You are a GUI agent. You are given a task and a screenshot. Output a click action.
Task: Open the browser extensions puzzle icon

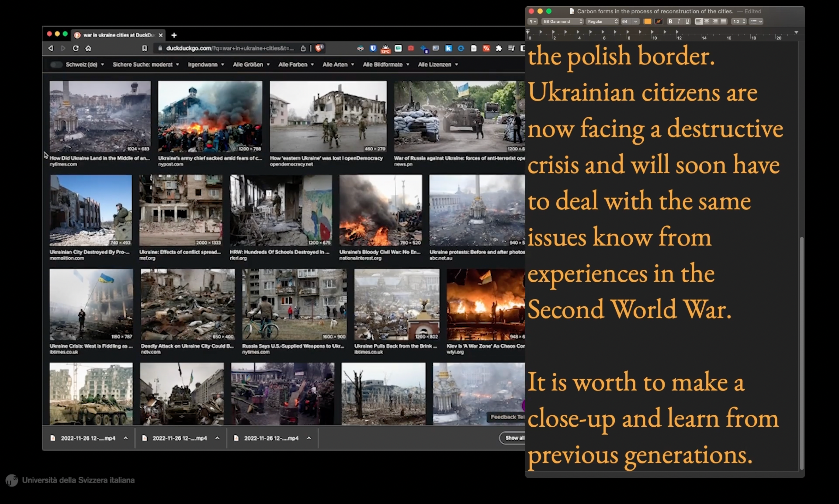tap(499, 48)
